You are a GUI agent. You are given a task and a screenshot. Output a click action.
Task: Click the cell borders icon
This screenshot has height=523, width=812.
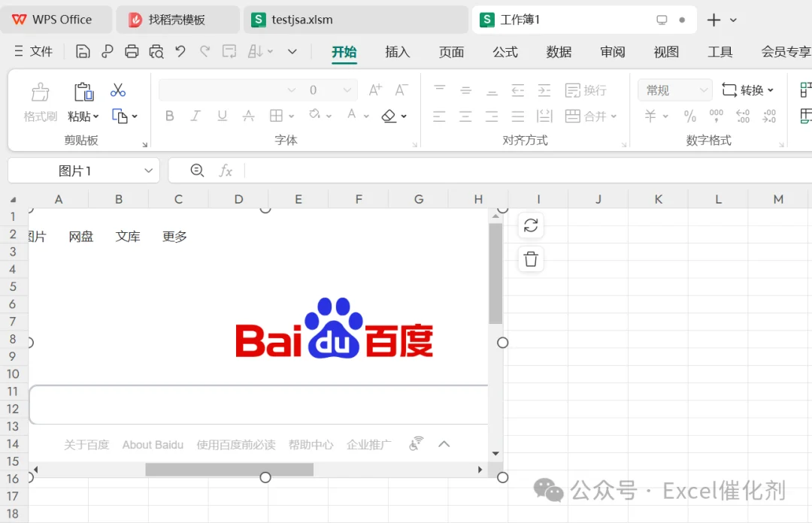(277, 116)
